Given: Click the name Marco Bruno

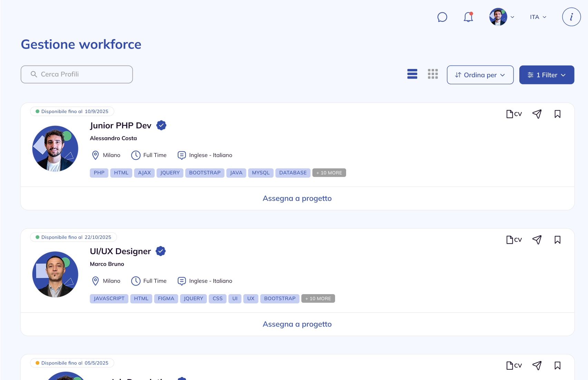Looking at the screenshot, I should [x=107, y=264].
